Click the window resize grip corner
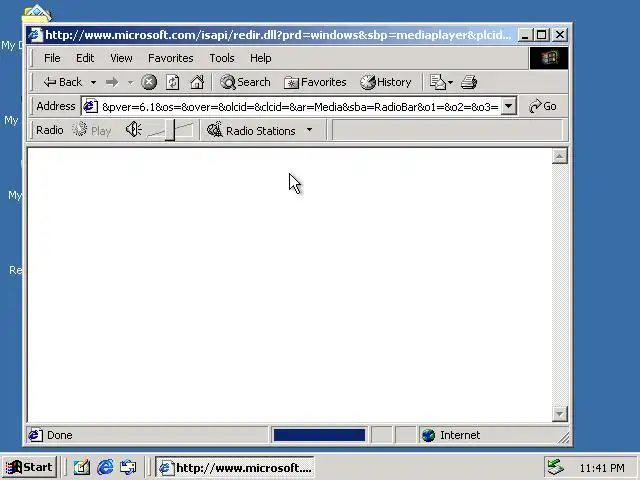The width and height of the screenshot is (640, 480). [564, 438]
